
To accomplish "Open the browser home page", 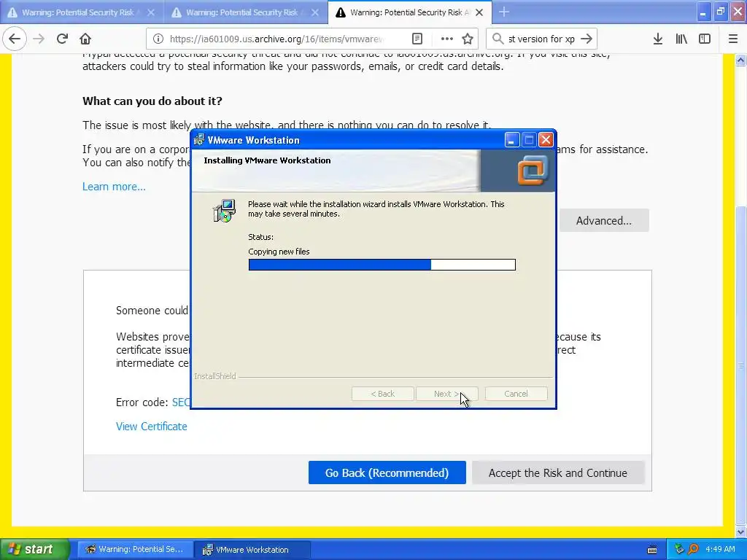I will click(85, 39).
